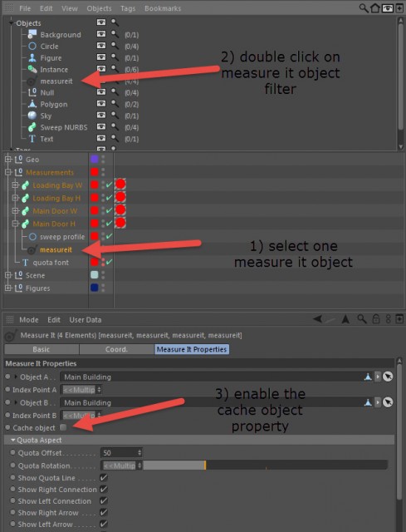Screen dimensions: 406x532
Task: Select the sweep profile object
Action: 62,237
